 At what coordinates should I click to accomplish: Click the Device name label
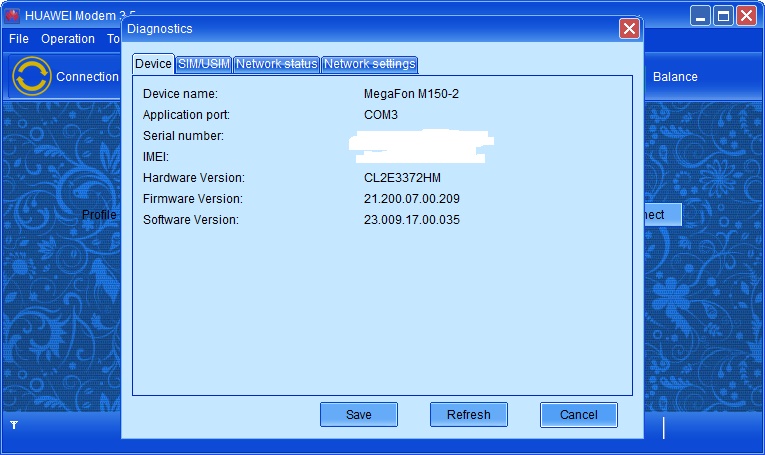coord(181,94)
